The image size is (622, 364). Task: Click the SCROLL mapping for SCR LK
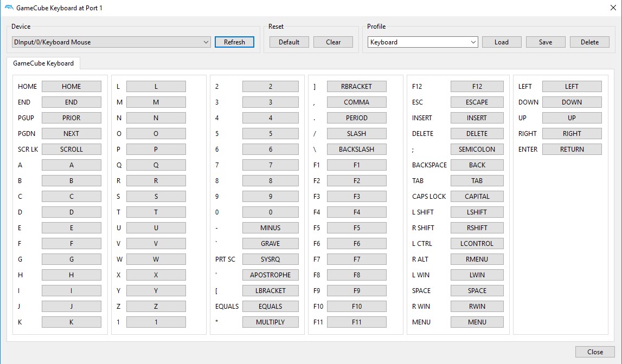click(72, 149)
